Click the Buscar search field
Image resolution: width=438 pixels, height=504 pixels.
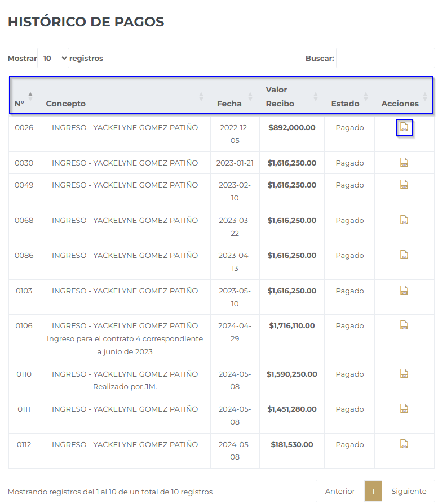(385, 58)
